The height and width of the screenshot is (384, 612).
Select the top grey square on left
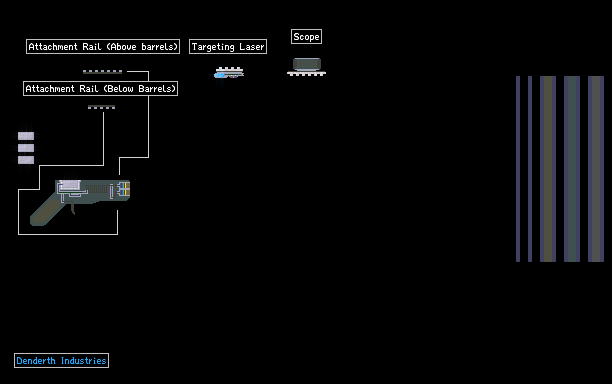(x=26, y=136)
